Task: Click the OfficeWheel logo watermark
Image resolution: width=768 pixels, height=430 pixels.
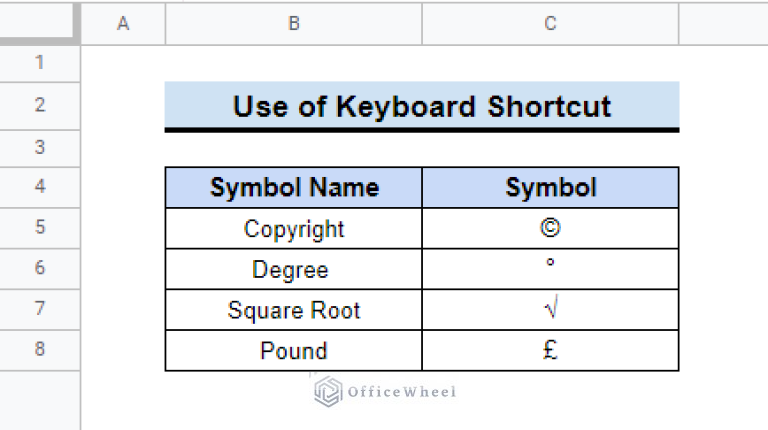Action: pos(385,392)
